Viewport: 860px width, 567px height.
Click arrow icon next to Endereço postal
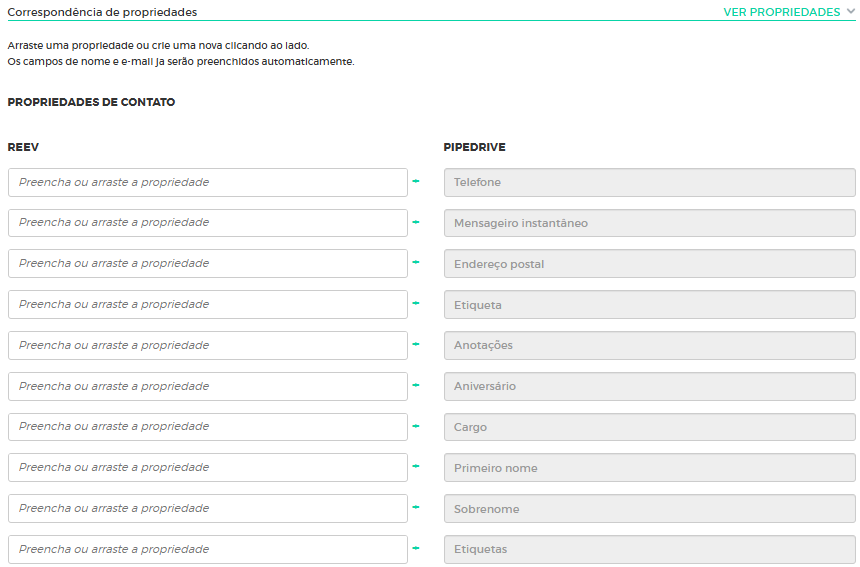coord(416,262)
